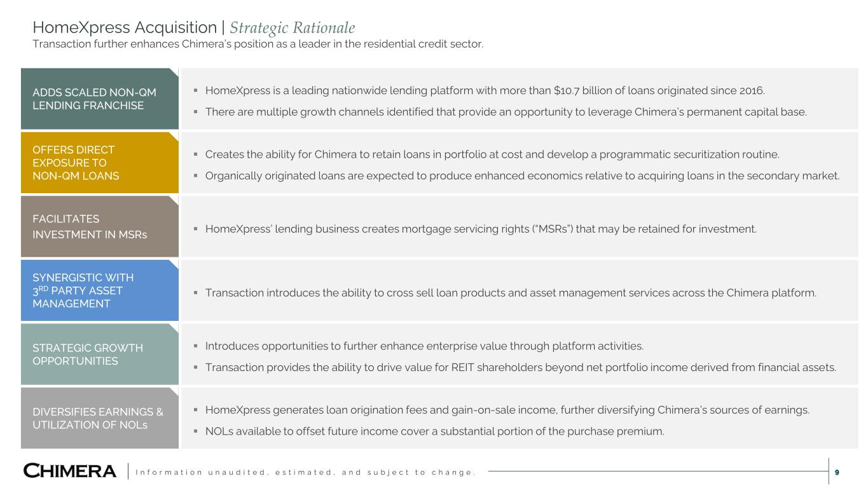This screenshot has height=488, width=868.
Task: Click the bullet about mortgage servicing rights
Action: (x=481, y=229)
